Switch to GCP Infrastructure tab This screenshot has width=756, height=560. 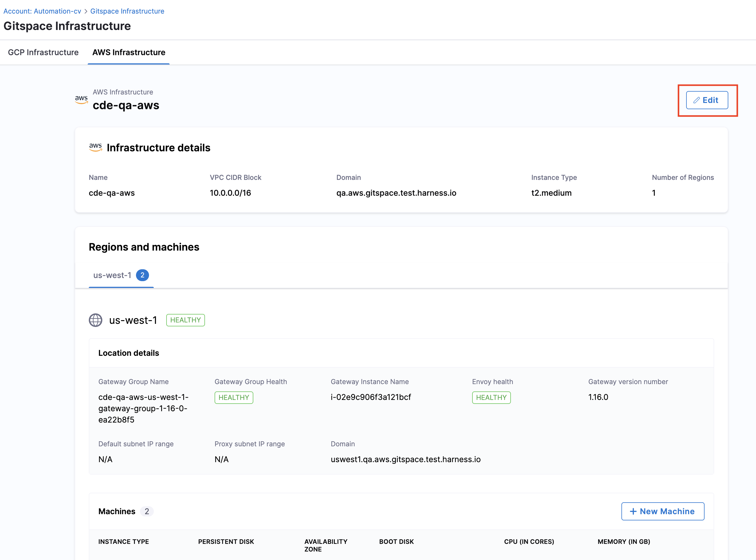coord(43,52)
